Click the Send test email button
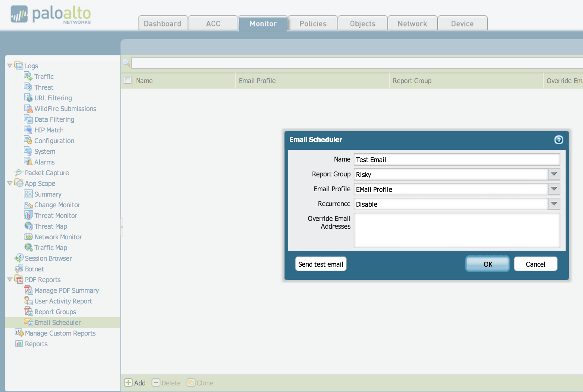 point(321,264)
